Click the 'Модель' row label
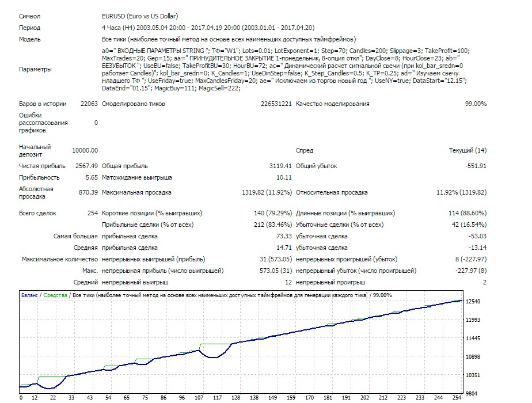 click(x=29, y=39)
